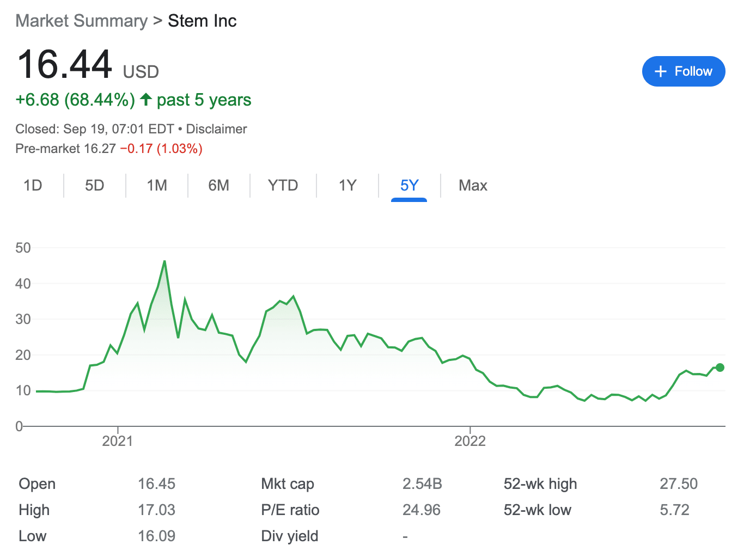
Task: Open the Disclaimer link
Action: pyautogui.click(x=216, y=129)
